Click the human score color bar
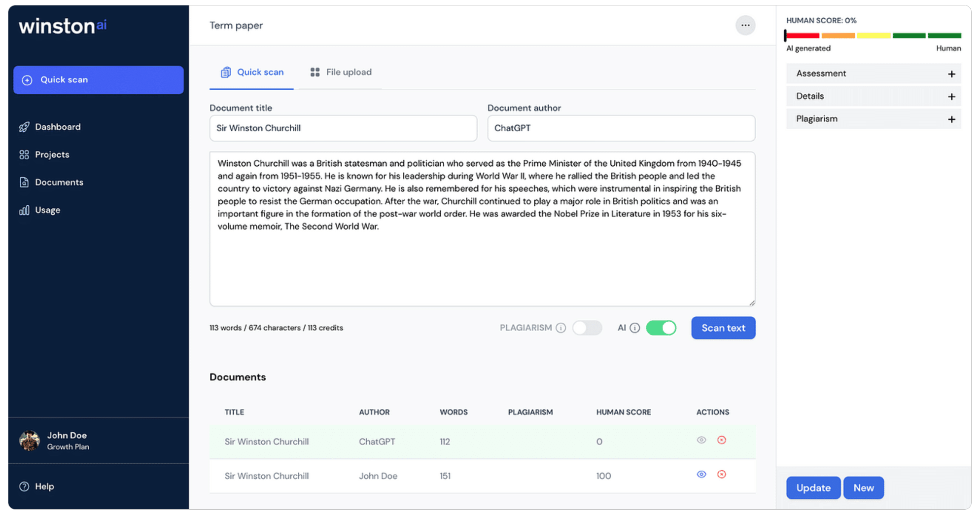The width and height of the screenshot is (980, 523). point(873,36)
